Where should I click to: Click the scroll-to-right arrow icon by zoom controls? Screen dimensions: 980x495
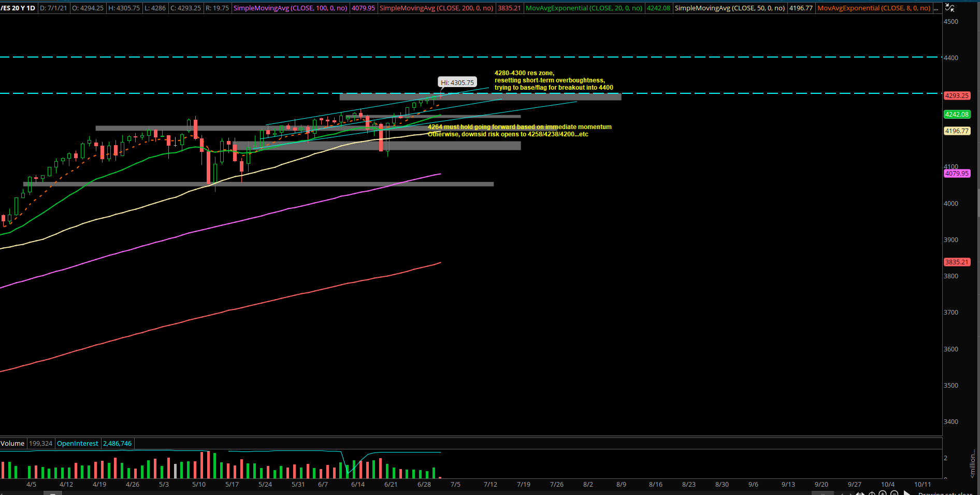click(x=907, y=493)
